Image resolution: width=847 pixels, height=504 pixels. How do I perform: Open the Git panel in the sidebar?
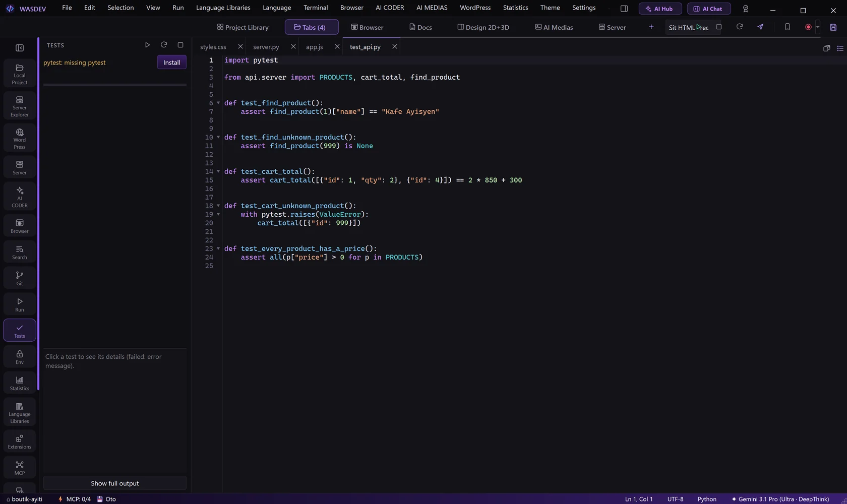19,278
